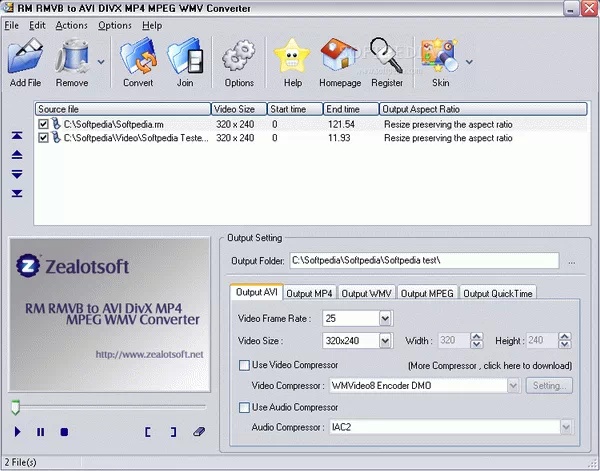This screenshot has height=471, width=600.
Task: Click the Zealotsoft preview thumbnail
Action: pos(109,315)
